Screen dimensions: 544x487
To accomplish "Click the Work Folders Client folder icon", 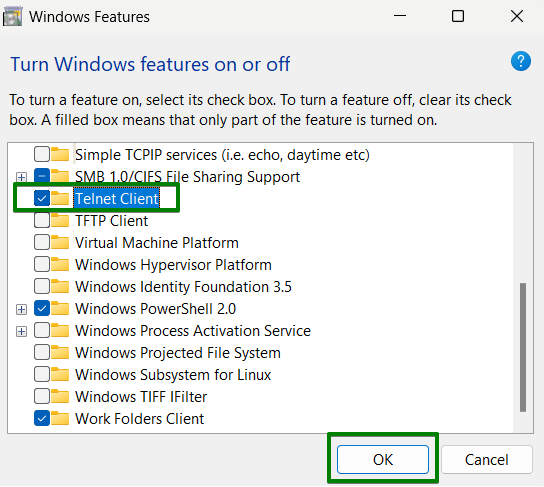I will [x=60, y=419].
